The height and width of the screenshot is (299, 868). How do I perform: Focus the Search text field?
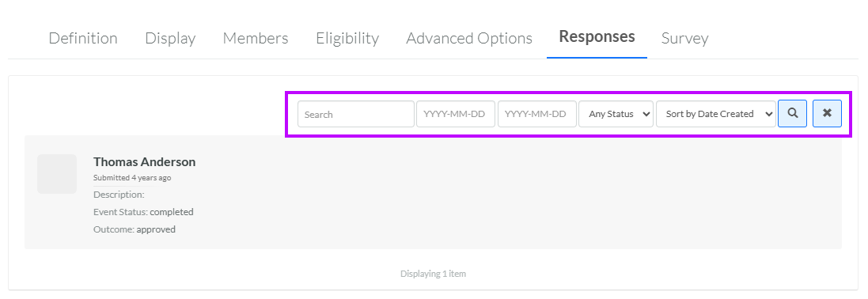point(356,114)
